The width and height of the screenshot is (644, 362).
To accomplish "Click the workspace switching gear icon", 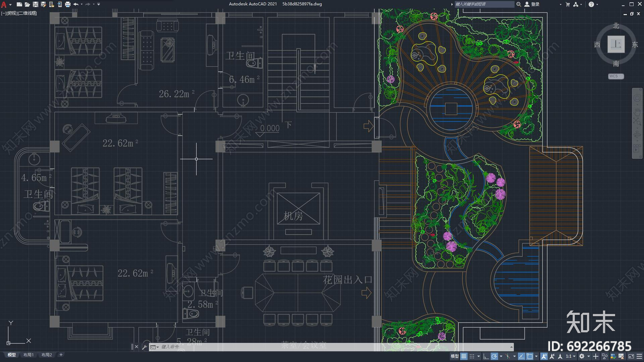I will pyautogui.click(x=582, y=356).
